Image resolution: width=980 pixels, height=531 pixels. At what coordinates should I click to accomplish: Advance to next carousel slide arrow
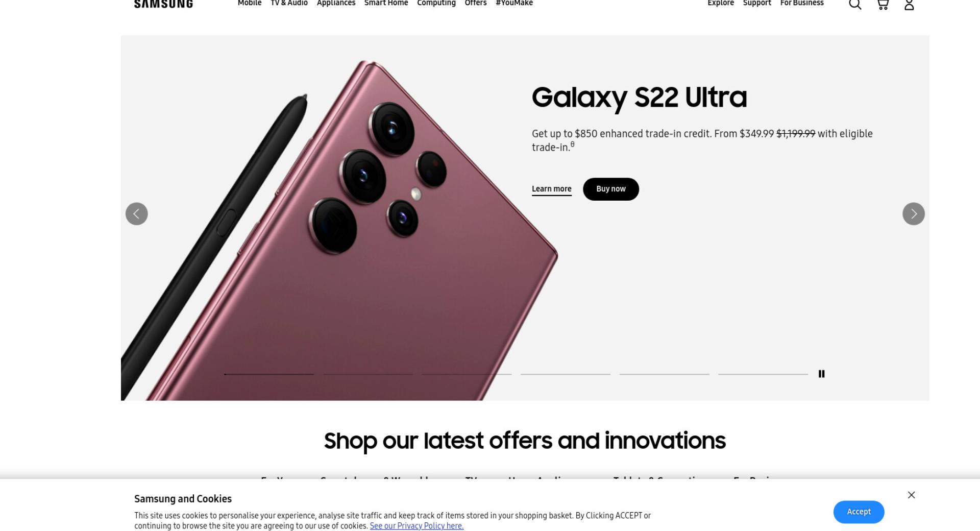point(914,214)
